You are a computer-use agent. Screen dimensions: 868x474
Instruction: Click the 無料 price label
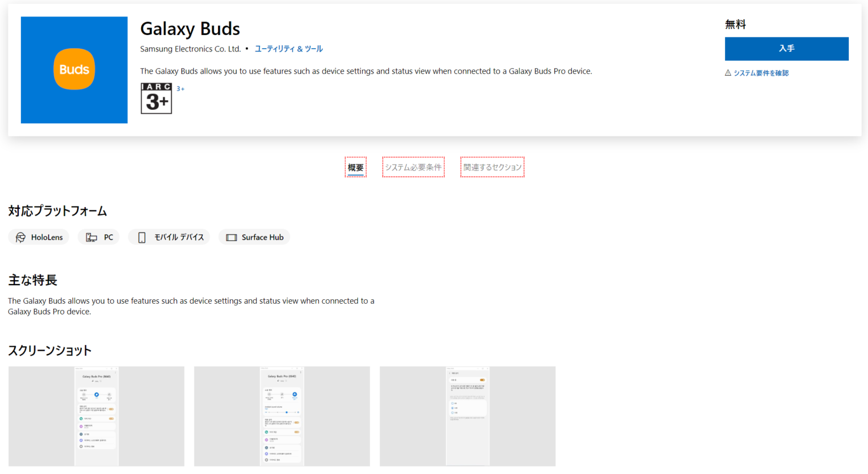pos(735,24)
